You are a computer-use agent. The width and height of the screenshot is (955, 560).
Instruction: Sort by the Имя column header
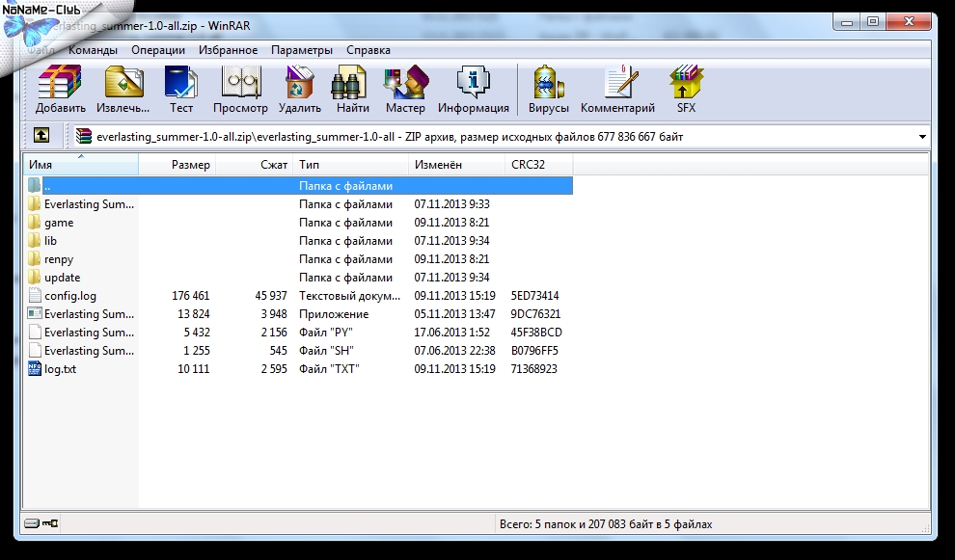81,165
